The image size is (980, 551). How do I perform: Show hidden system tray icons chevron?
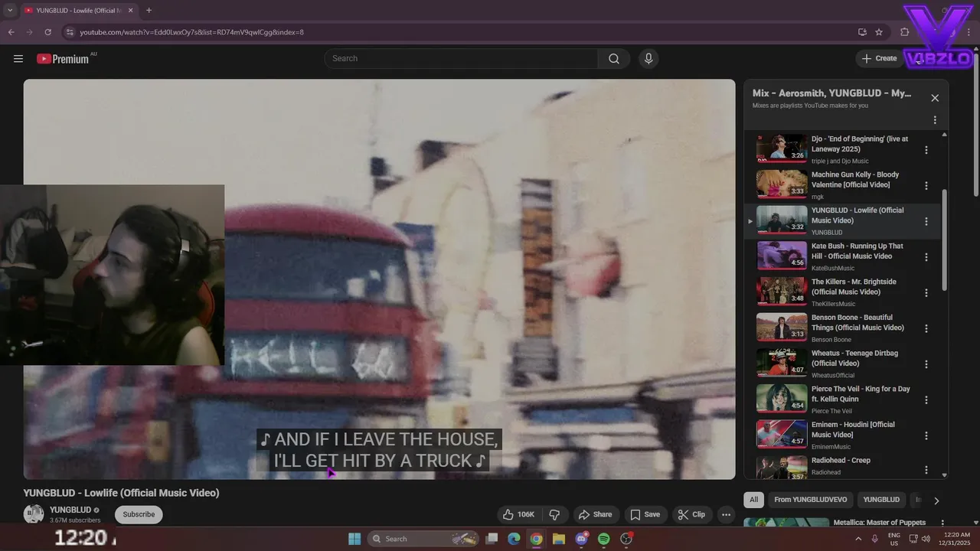[x=857, y=539]
